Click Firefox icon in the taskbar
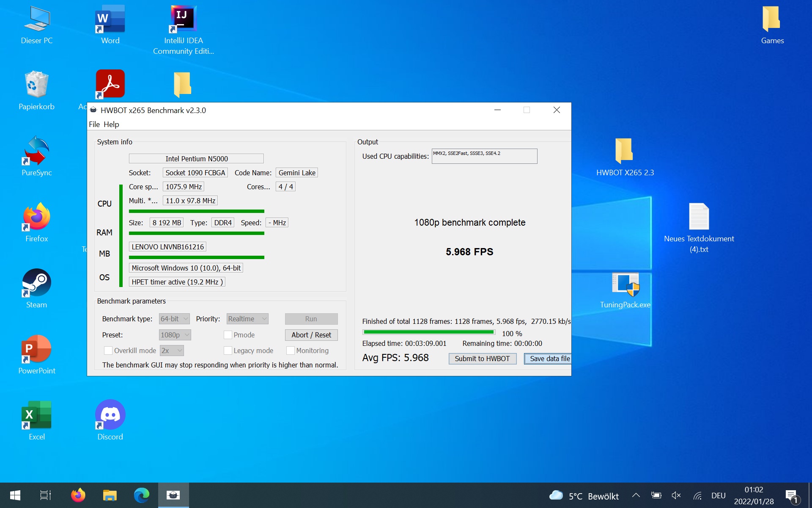The width and height of the screenshot is (812, 508). click(x=78, y=495)
